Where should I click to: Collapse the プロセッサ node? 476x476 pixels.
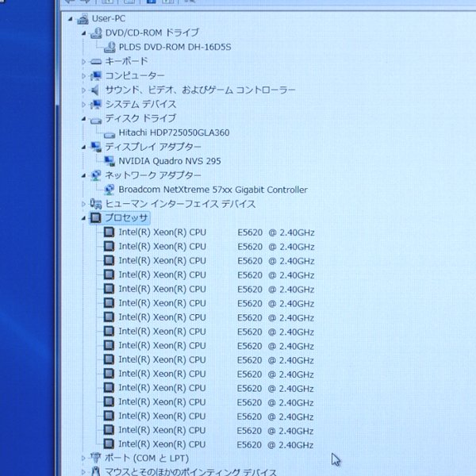coord(84,218)
